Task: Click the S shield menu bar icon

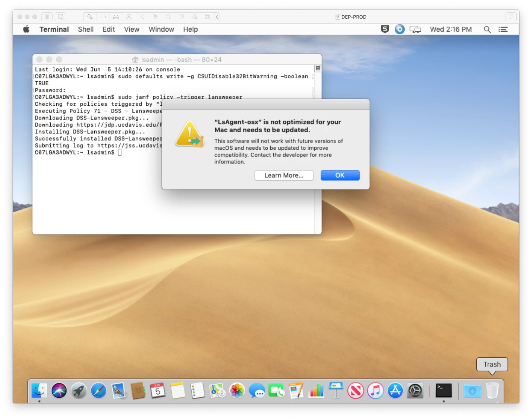Action: (385, 29)
